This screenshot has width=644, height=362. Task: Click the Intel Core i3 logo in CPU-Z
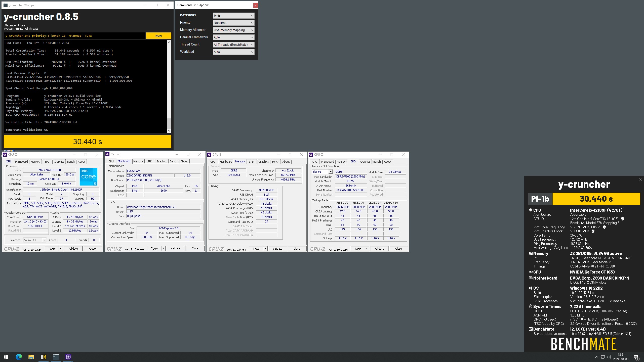click(x=89, y=176)
